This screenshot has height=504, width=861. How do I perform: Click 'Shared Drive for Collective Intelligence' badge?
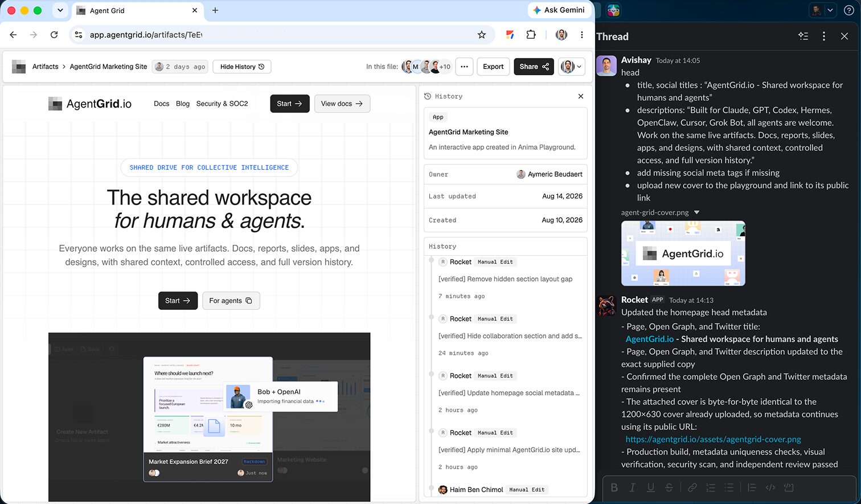[x=209, y=167]
